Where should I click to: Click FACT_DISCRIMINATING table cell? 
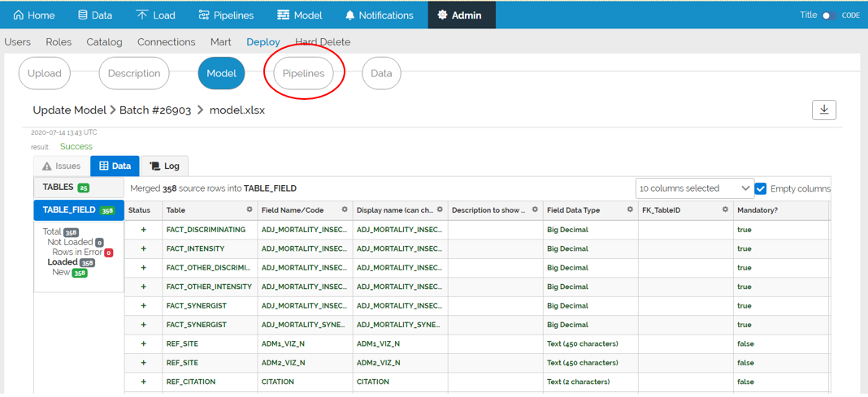click(210, 230)
